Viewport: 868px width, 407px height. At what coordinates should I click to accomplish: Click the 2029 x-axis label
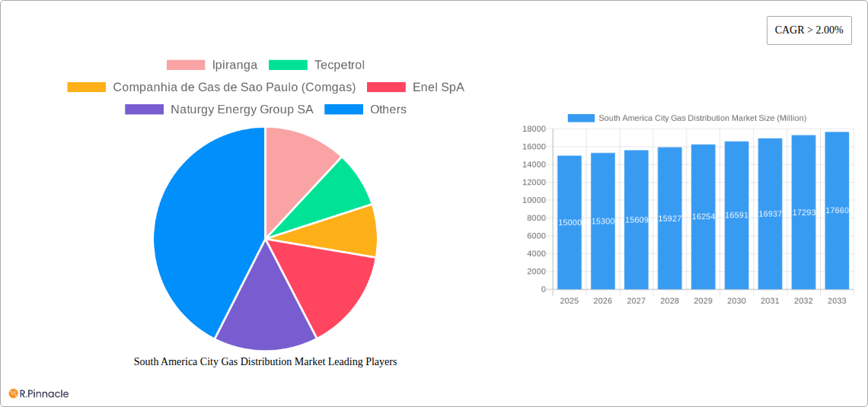click(x=703, y=300)
